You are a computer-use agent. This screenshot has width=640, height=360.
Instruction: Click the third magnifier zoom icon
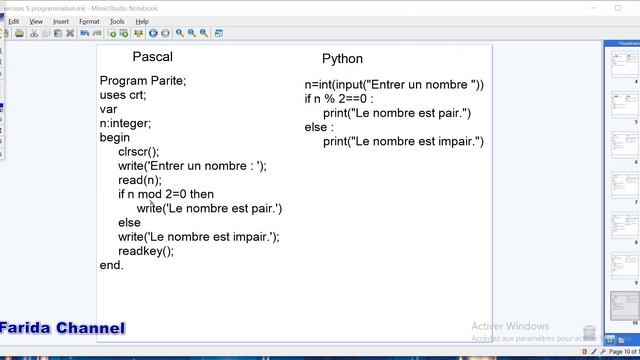point(204,33)
